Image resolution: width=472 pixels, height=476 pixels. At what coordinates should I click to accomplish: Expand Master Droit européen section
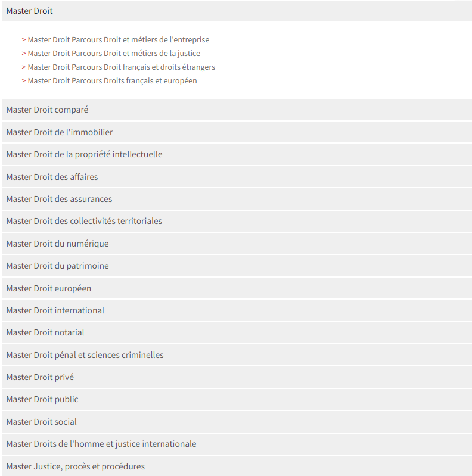click(237, 288)
